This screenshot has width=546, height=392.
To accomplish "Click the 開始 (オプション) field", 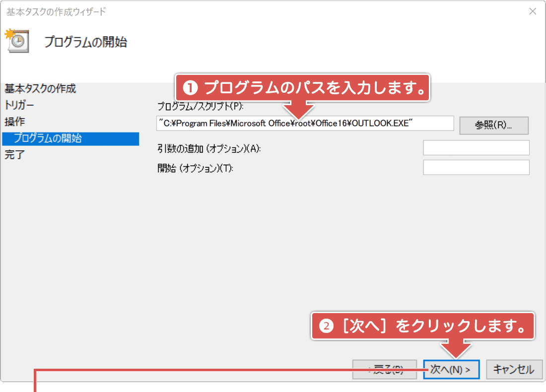I will coord(476,167).
